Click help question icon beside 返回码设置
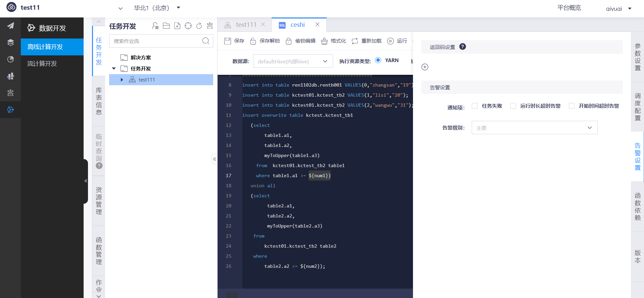Viewport: 644px width, 298px height. click(x=463, y=47)
